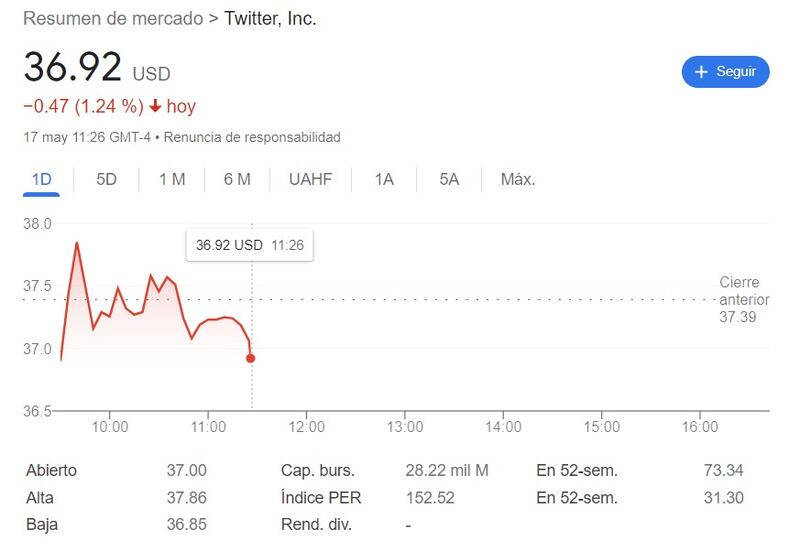Select the 1A one-year tab

[384, 180]
